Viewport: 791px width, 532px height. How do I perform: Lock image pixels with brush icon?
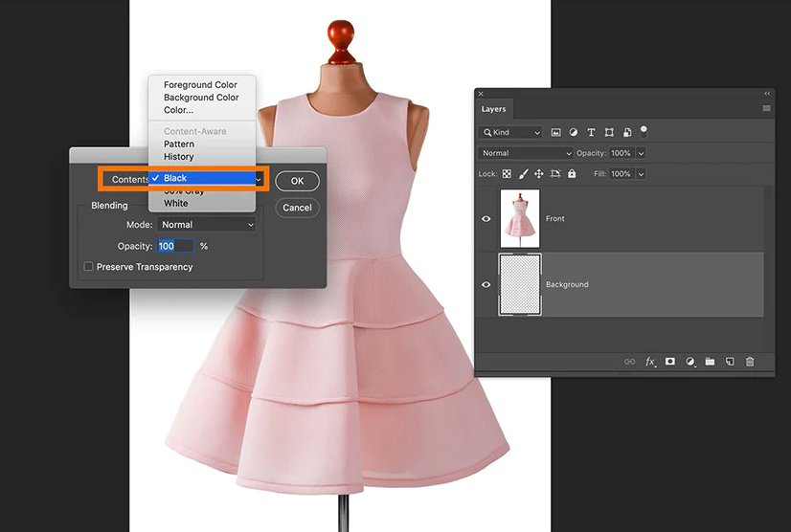(523, 173)
